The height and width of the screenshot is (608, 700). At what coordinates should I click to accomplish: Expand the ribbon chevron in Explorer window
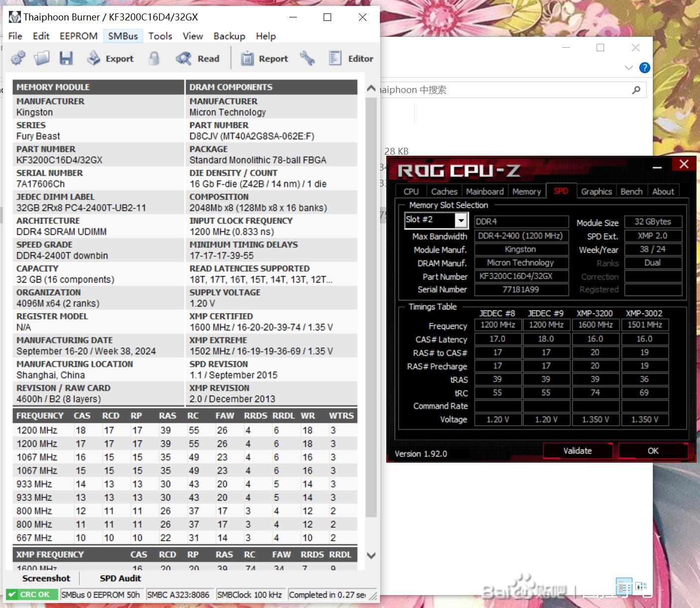(628, 68)
